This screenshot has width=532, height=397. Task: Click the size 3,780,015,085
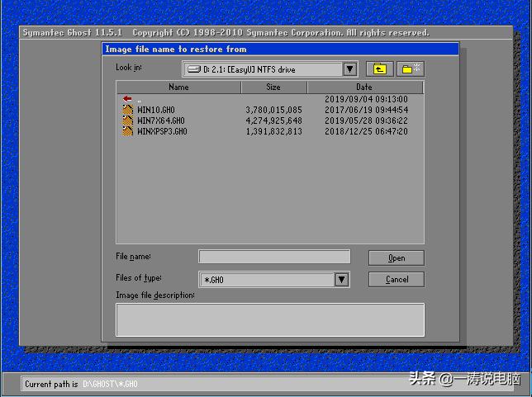[273, 110]
